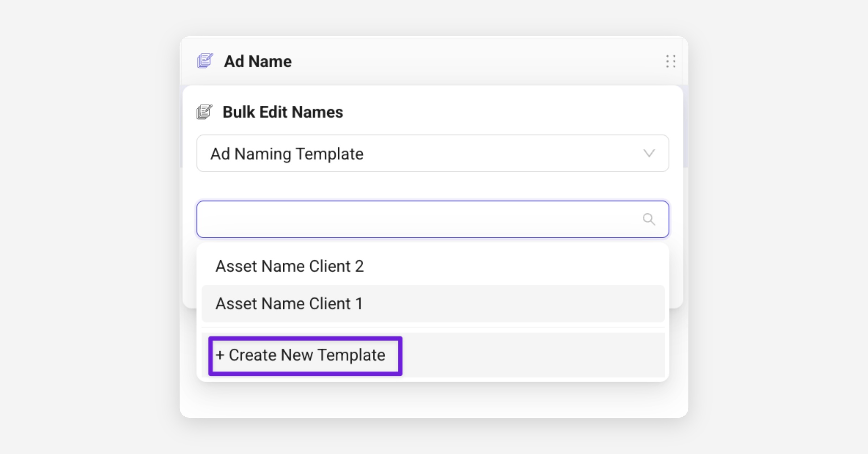Choose Asset Name Client 1 from the list
The image size is (868, 454).
[289, 304]
